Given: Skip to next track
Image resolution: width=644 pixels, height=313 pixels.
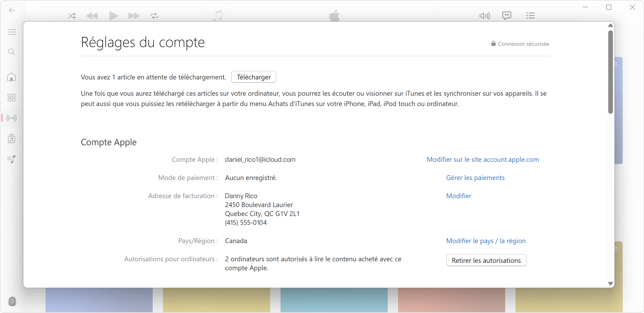Looking at the screenshot, I should click(x=134, y=16).
